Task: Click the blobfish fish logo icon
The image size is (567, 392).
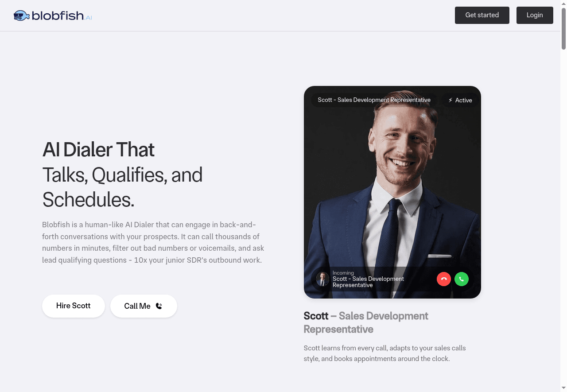Action: 21,16
